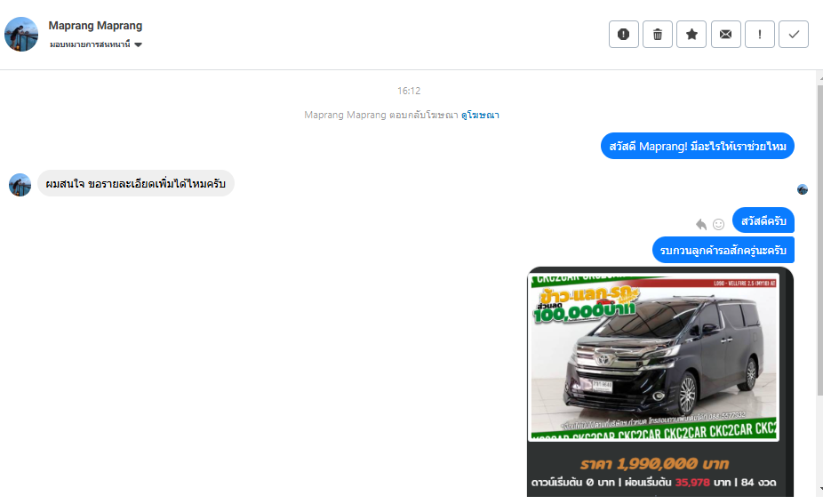Image resolution: width=823 pixels, height=504 pixels.
Task: Click the sender avatar beside the customer's message
Action: pyautogui.click(x=20, y=185)
